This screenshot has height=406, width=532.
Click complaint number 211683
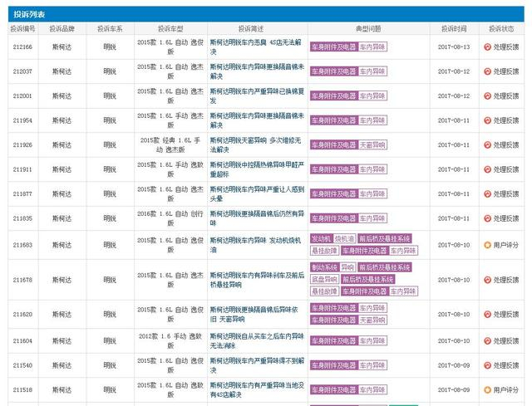tap(22, 245)
